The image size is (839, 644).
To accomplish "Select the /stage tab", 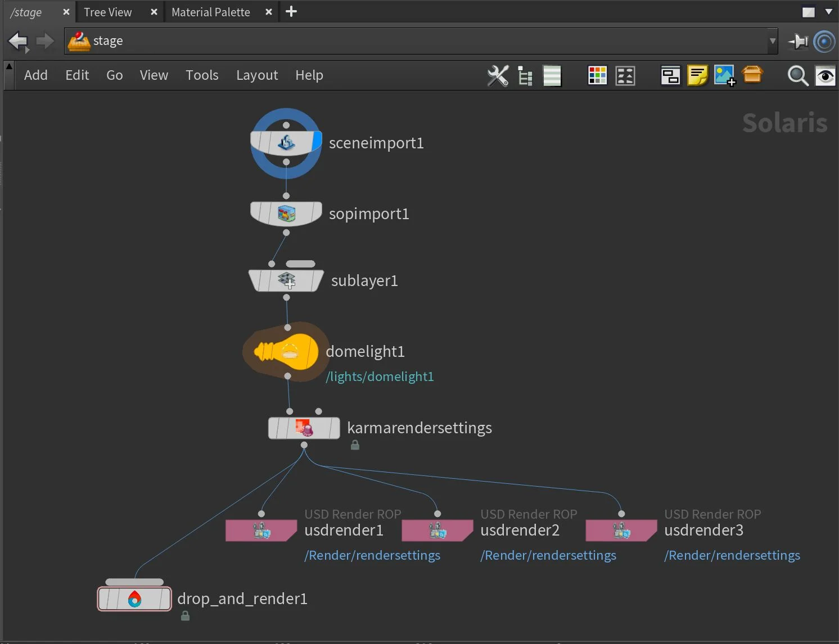I will tap(26, 12).
